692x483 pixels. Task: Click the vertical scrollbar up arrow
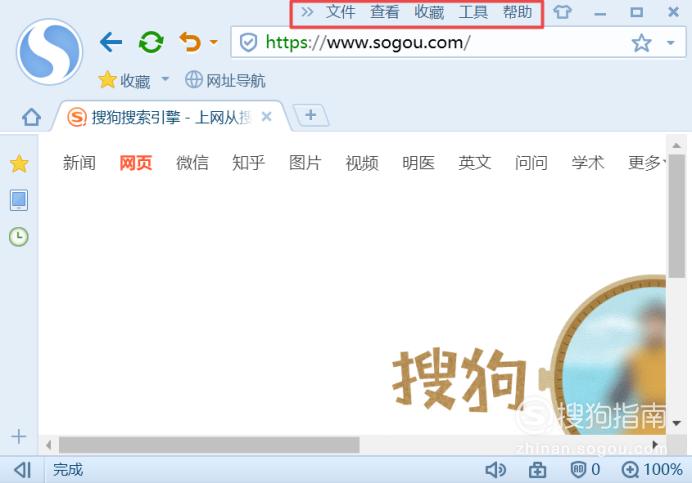pyautogui.click(x=677, y=145)
